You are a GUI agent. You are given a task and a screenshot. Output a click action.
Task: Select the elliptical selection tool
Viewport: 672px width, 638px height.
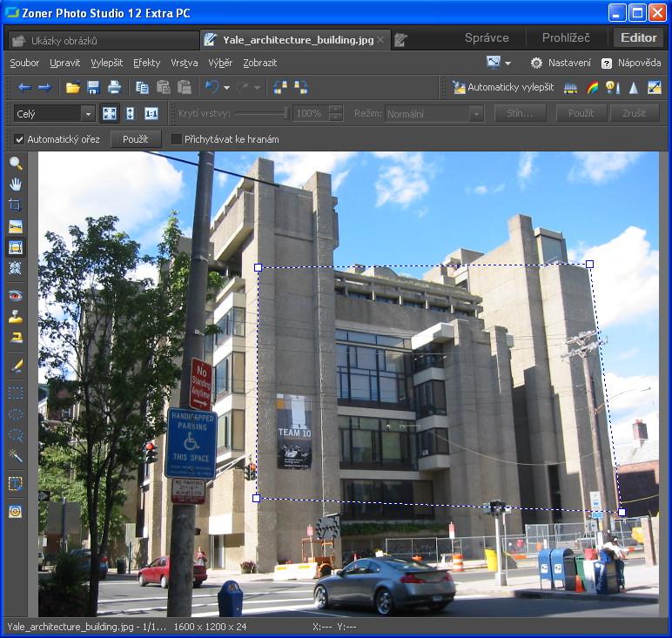click(x=16, y=413)
